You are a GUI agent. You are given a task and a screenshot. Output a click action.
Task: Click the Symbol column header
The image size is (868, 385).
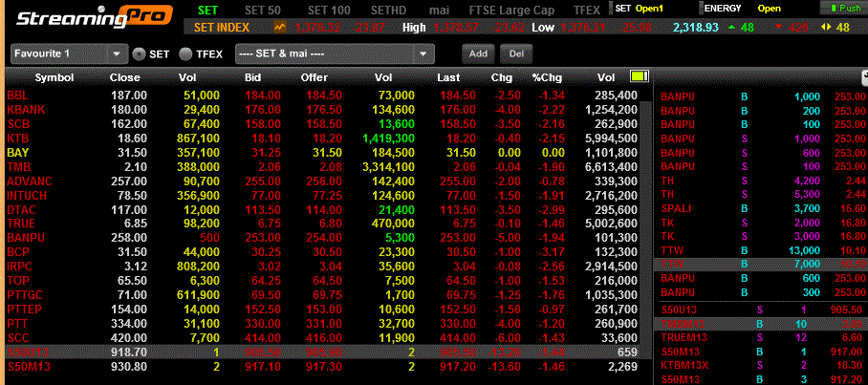coord(54,78)
